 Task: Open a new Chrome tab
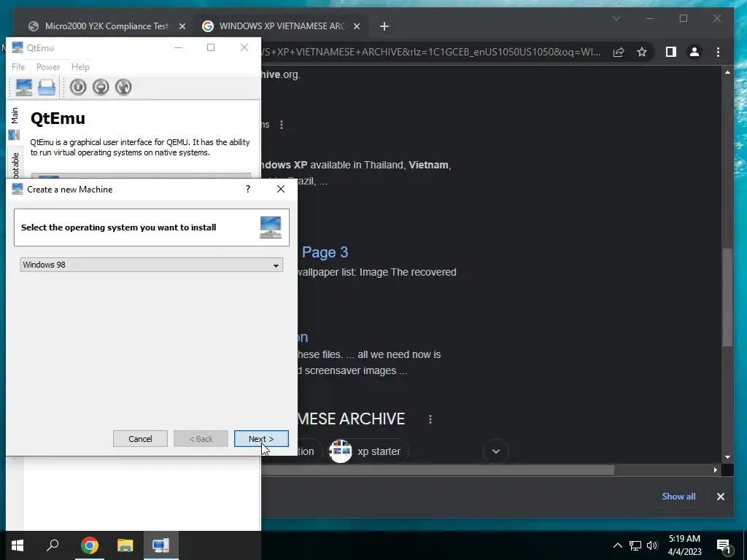click(384, 26)
